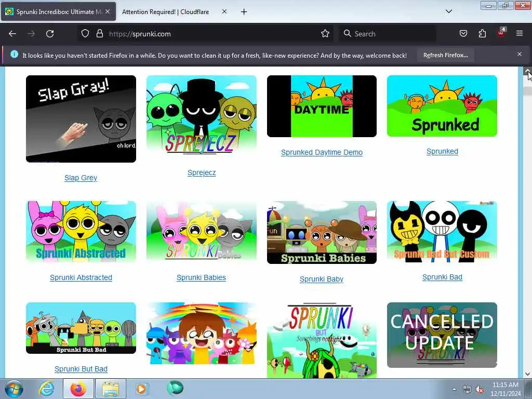Viewport: 532px width, 399px height.
Task: Open Windows Media Player from the taskbar
Action: pos(141,389)
